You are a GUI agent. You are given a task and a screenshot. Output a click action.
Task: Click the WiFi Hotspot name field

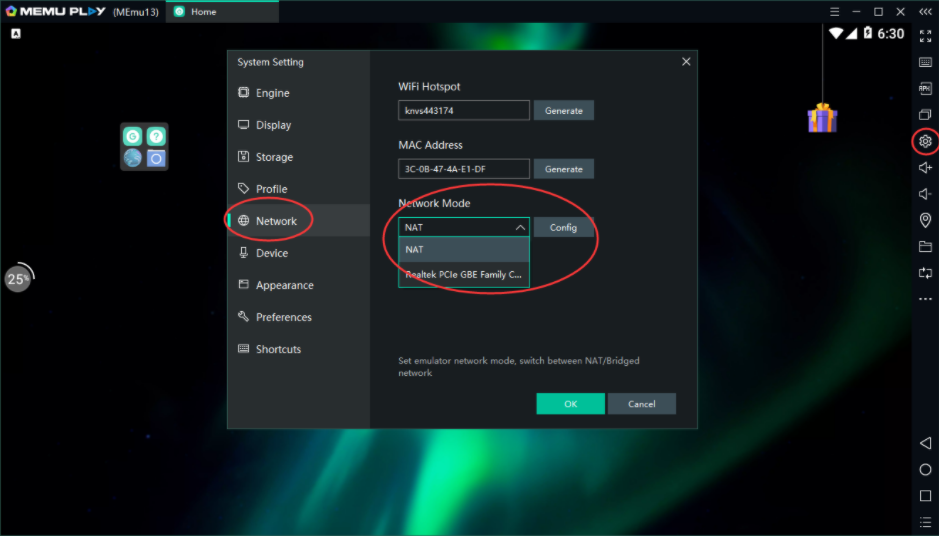click(463, 111)
